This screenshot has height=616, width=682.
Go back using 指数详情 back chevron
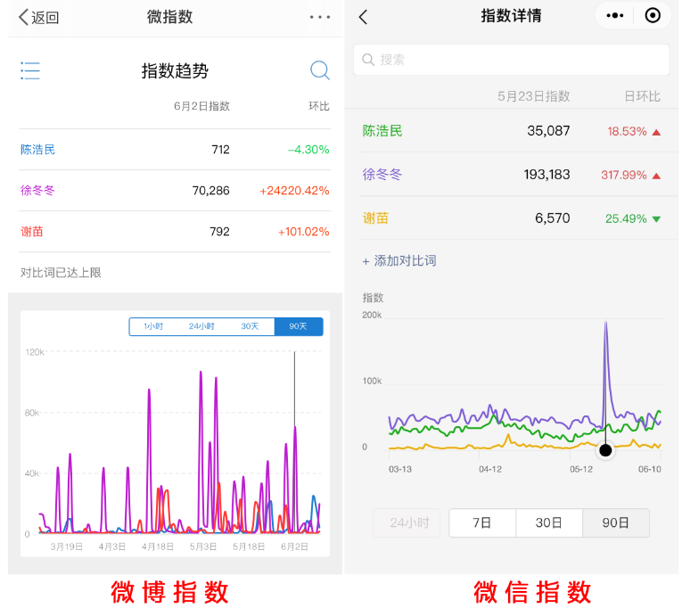pyautogui.click(x=363, y=17)
